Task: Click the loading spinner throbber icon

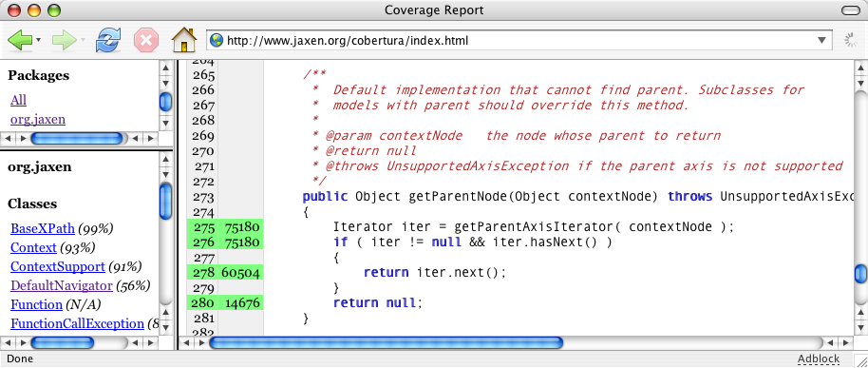Action: tap(850, 40)
